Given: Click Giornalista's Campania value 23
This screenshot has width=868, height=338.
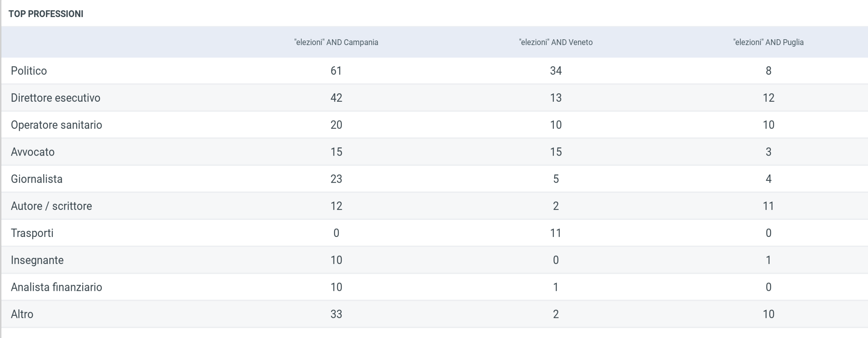Looking at the screenshot, I should point(336,179).
